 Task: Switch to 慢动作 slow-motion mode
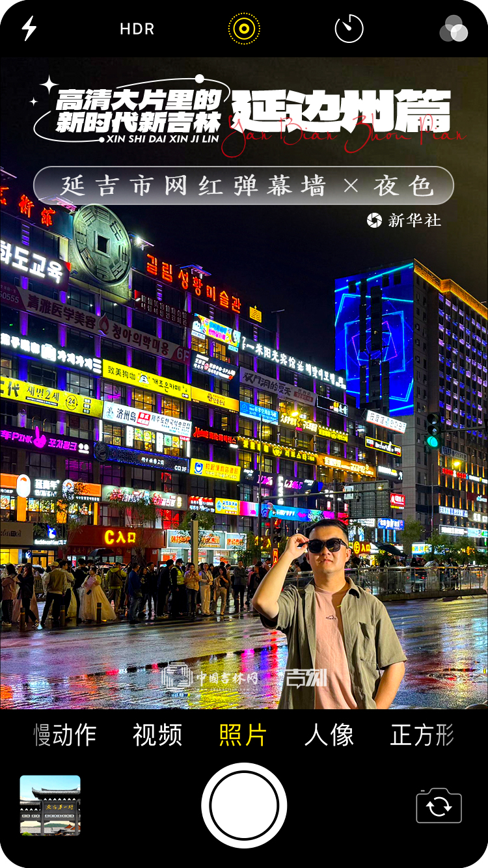[x=65, y=735]
